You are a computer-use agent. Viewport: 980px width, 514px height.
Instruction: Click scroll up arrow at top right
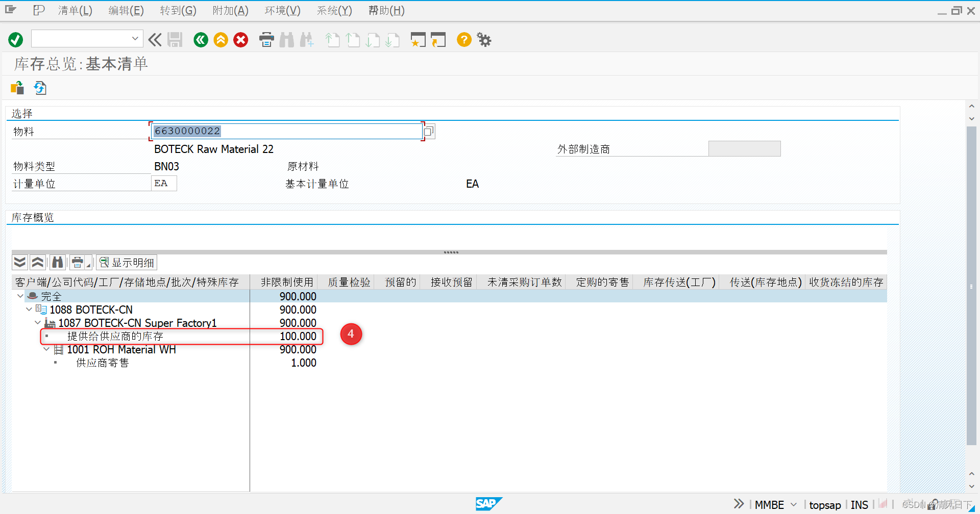[971, 106]
